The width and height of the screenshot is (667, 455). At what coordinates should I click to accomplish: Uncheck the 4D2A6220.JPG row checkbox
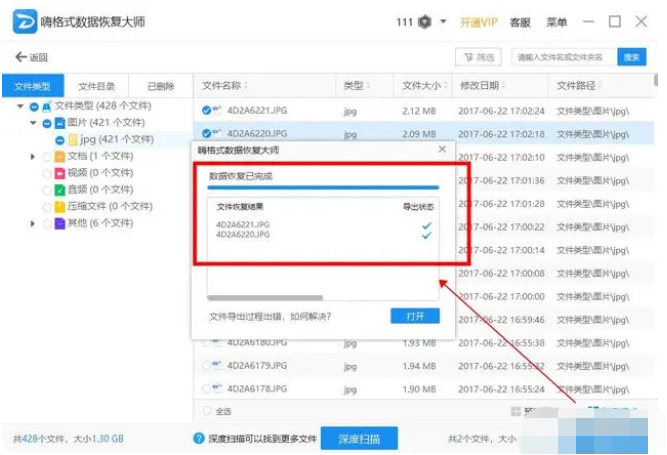[206, 134]
